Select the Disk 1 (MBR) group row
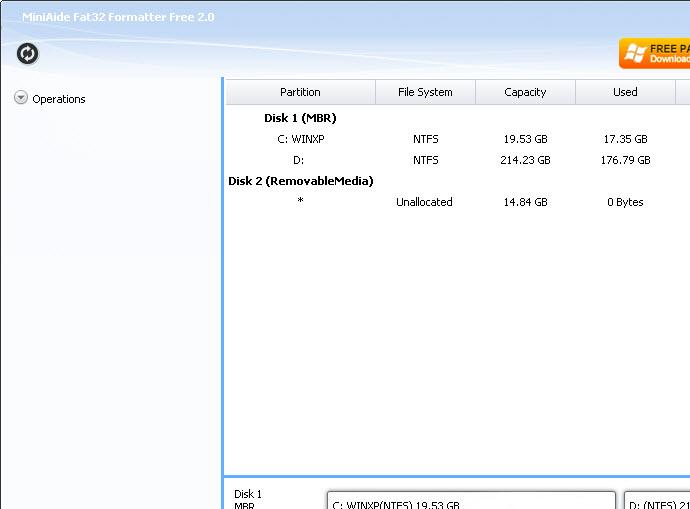The image size is (690, 509). tap(300, 118)
